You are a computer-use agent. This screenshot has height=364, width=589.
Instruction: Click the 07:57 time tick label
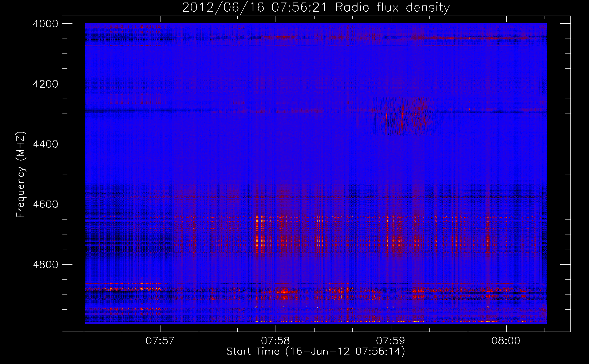click(160, 341)
